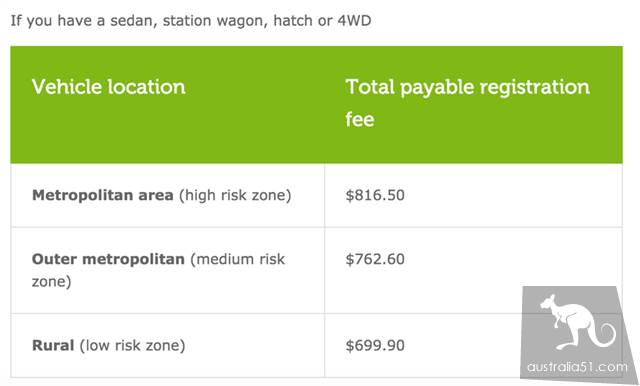
Task: Select the Metropolitan area row label
Action: pos(162,195)
